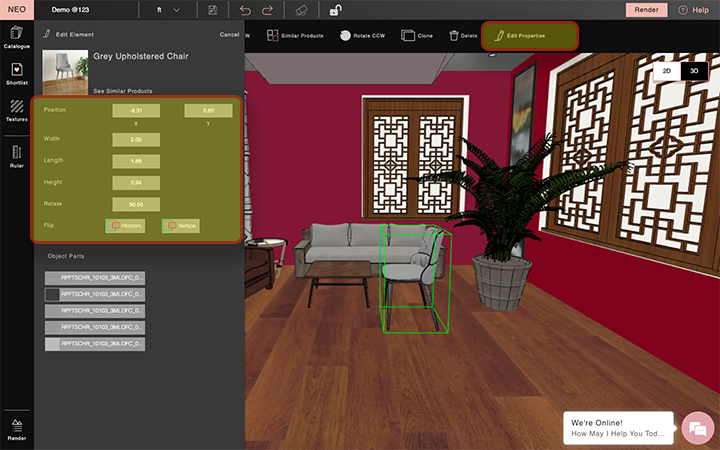This screenshot has width=720, height=450.
Task: Open the Textures panel
Action: (x=17, y=111)
